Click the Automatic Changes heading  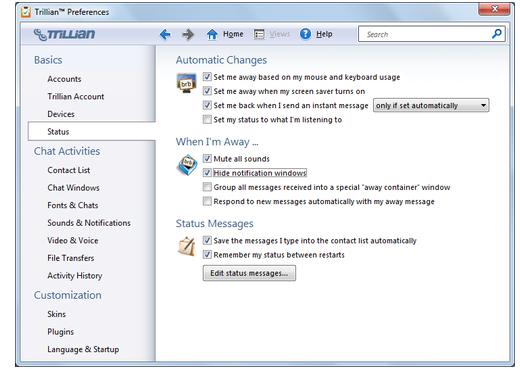[221, 60]
